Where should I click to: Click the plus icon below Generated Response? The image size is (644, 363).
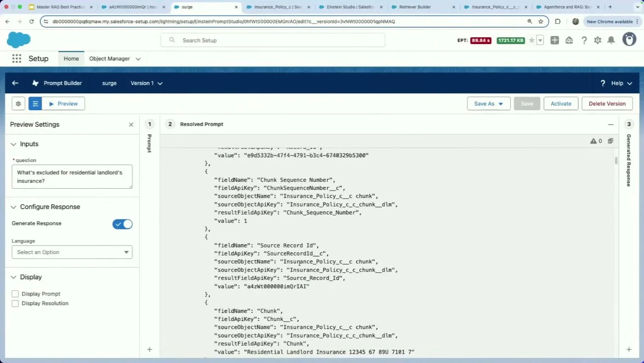[x=629, y=349]
